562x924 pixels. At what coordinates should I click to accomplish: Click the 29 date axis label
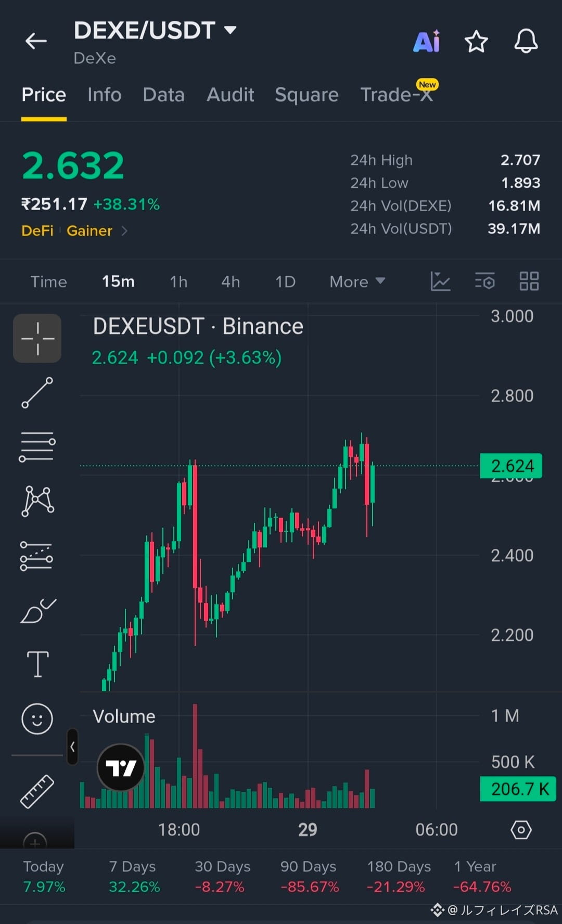click(308, 829)
